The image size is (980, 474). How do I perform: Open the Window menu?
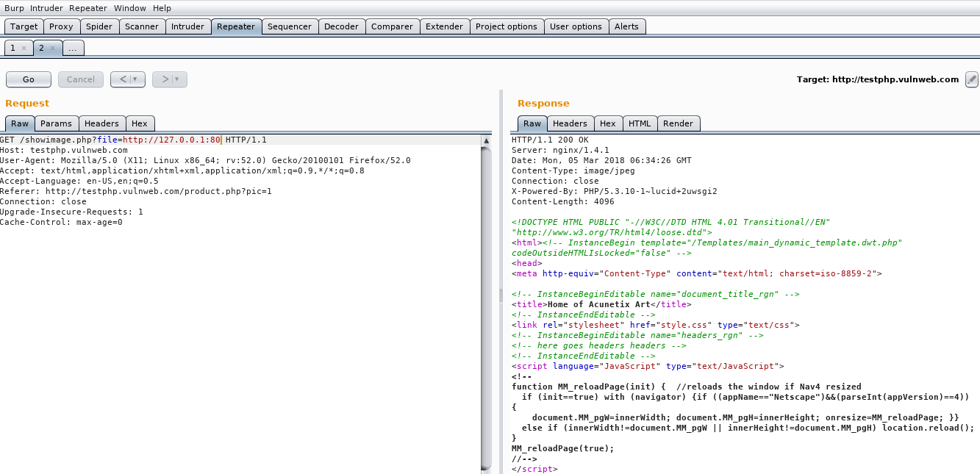tap(130, 8)
